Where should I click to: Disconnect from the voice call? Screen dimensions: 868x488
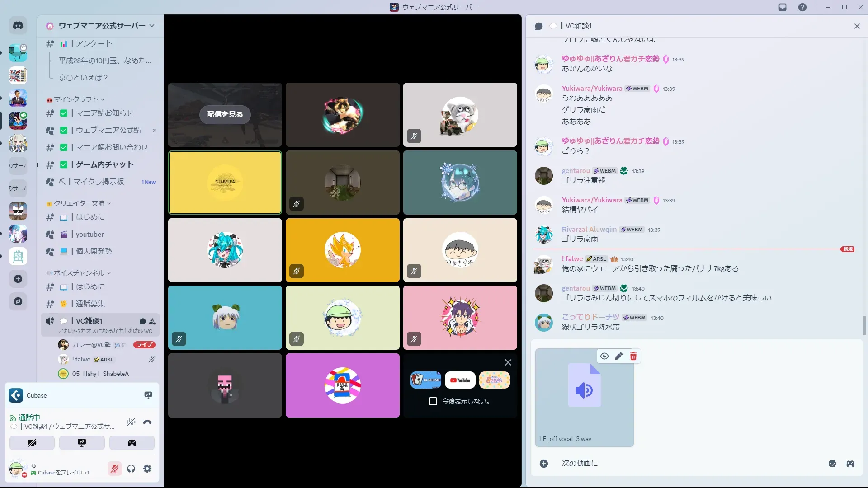point(147,422)
